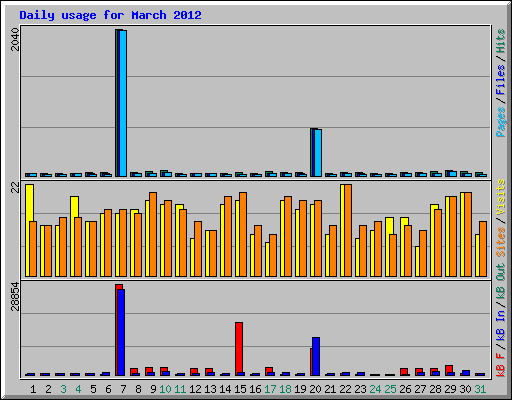
Task: Click green day label 4 on x-axis
Action: coord(78,389)
